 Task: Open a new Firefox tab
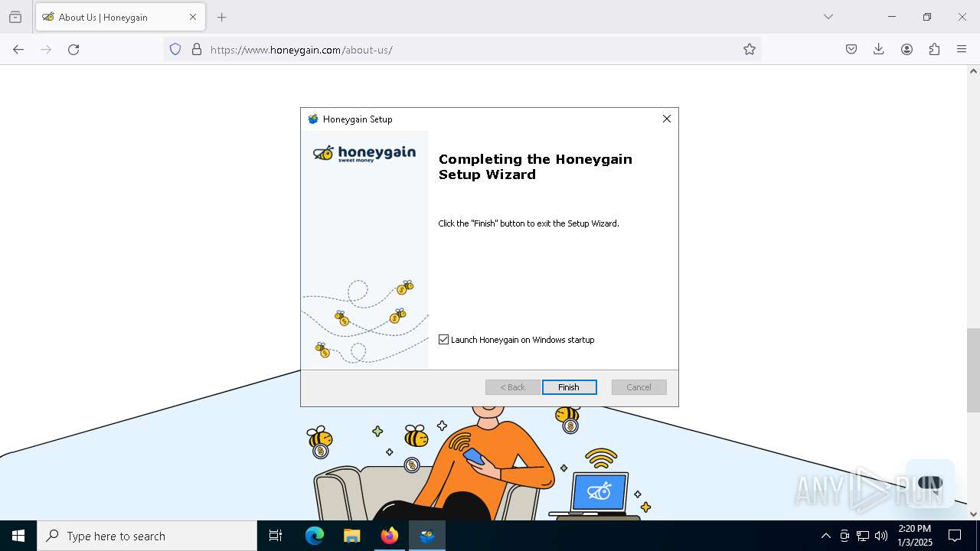click(x=222, y=17)
